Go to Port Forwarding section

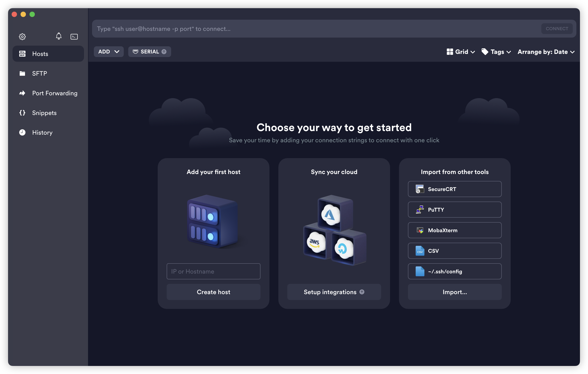click(x=55, y=93)
